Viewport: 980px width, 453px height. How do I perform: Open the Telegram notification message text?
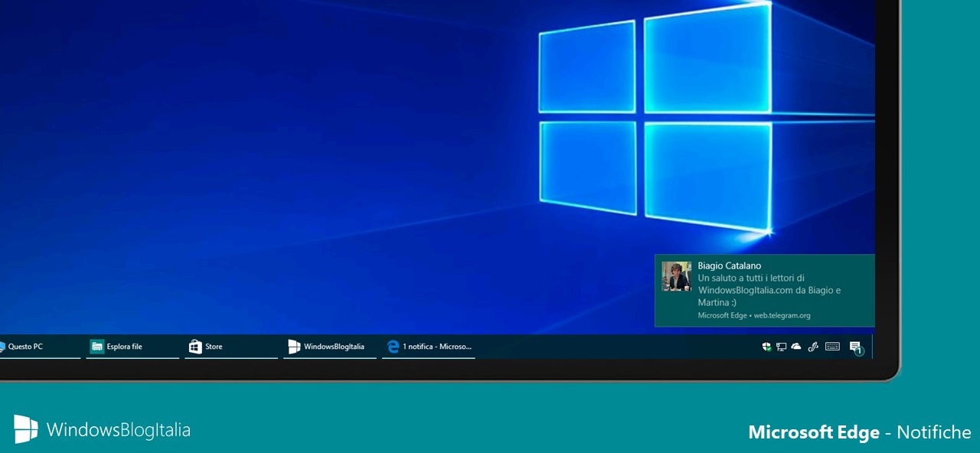769,290
